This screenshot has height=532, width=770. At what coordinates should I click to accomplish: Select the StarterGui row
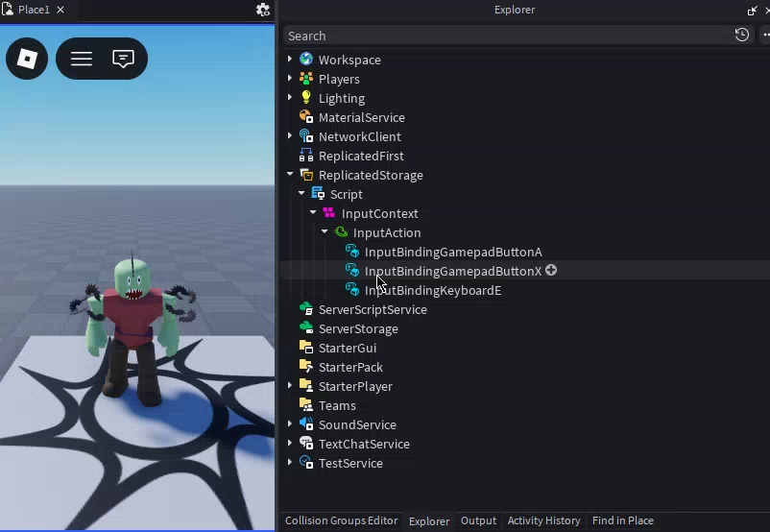coord(524,348)
